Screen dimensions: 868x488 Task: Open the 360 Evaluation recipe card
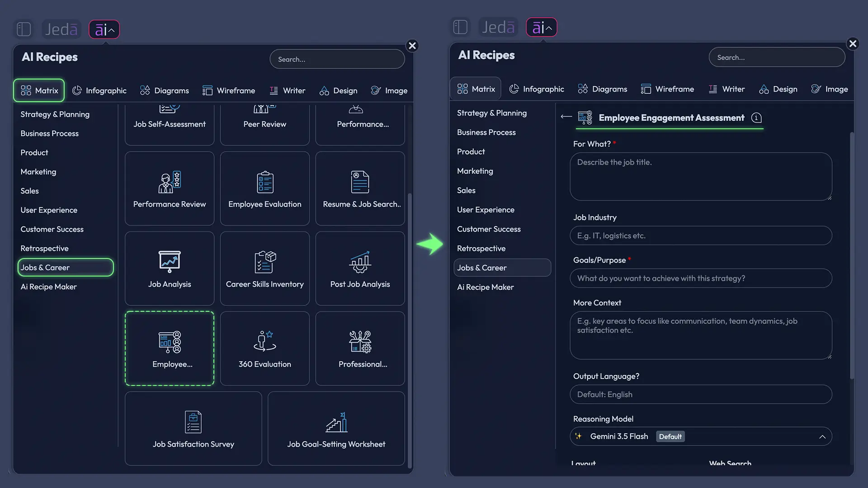[x=265, y=348]
